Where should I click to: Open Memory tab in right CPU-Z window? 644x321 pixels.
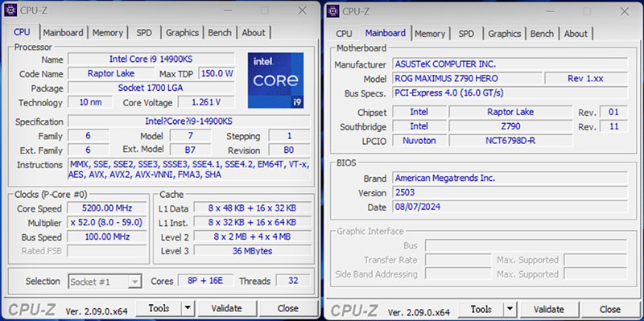(430, 33)
